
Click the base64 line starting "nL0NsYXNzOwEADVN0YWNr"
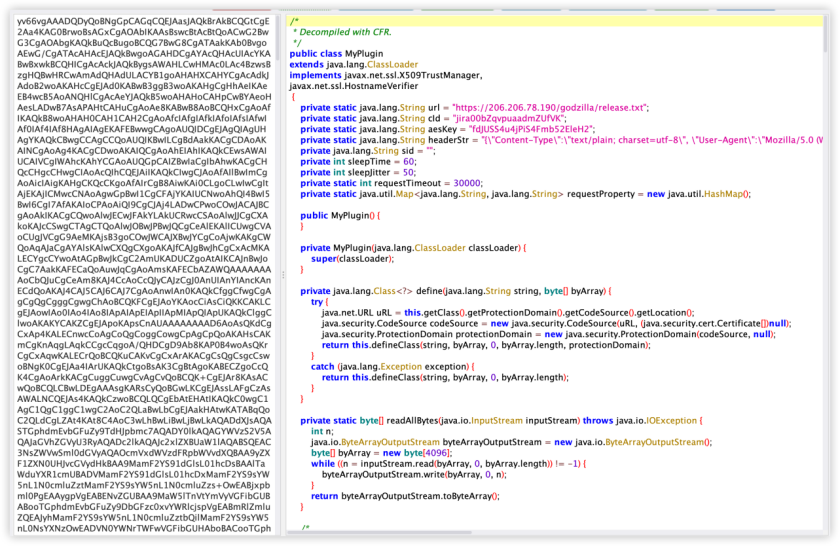point(144,528)
